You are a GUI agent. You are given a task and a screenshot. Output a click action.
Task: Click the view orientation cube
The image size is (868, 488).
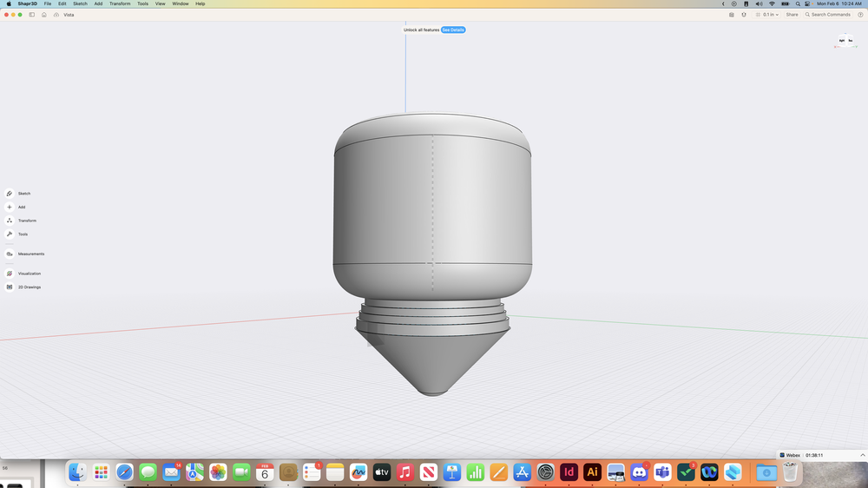845,41
